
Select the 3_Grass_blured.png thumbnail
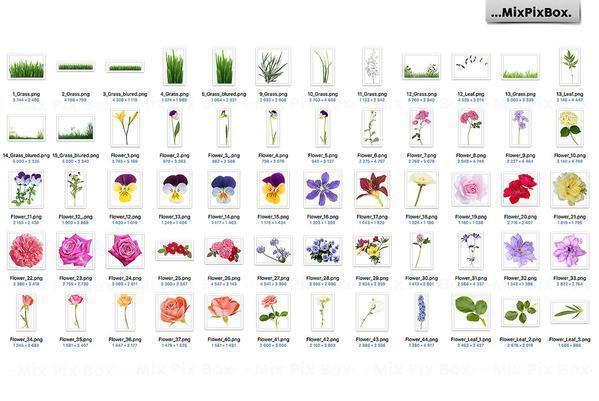(x=125, y=67)
